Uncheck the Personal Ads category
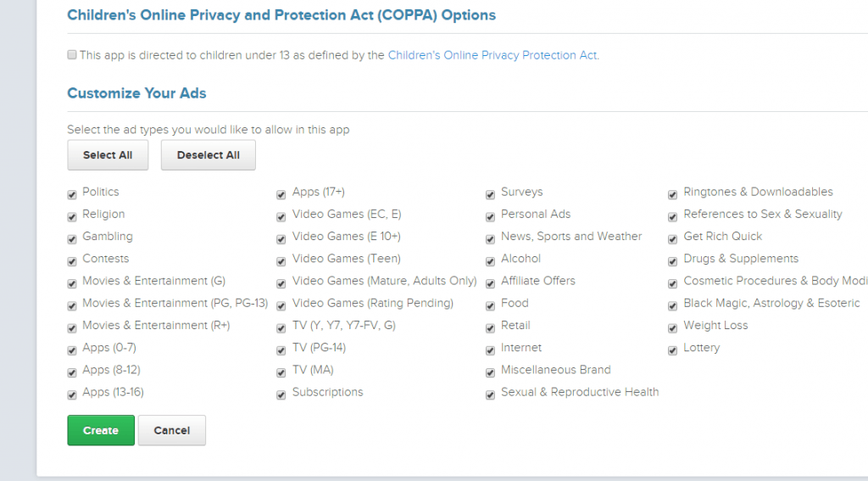 490,215
